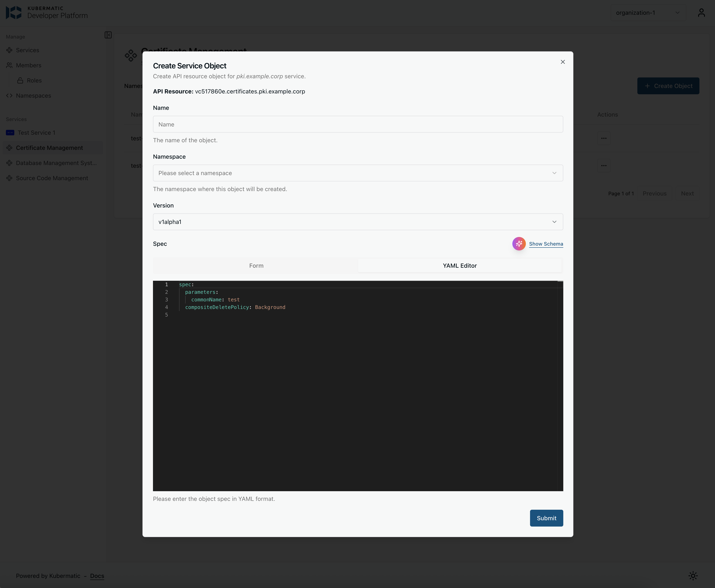Click the Members icon in sidebar
Viewport: 715px width, 588px height.
(x=9, y=65)
